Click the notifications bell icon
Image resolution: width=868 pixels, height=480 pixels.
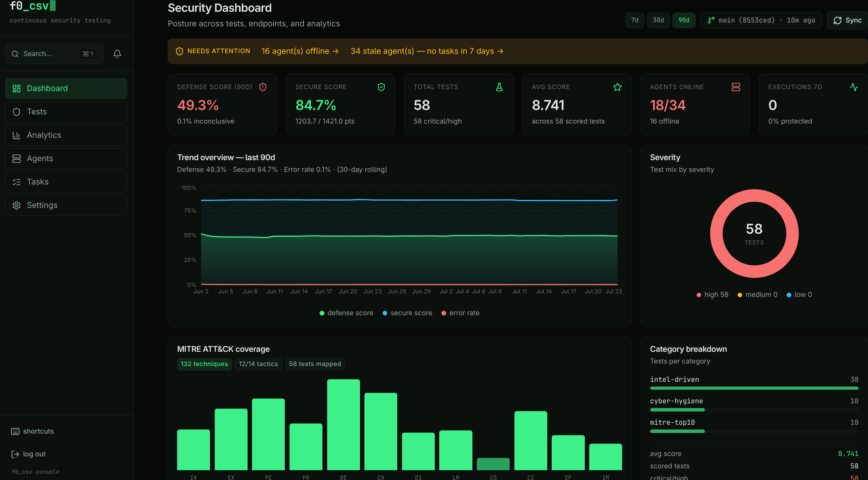[117, 54]
